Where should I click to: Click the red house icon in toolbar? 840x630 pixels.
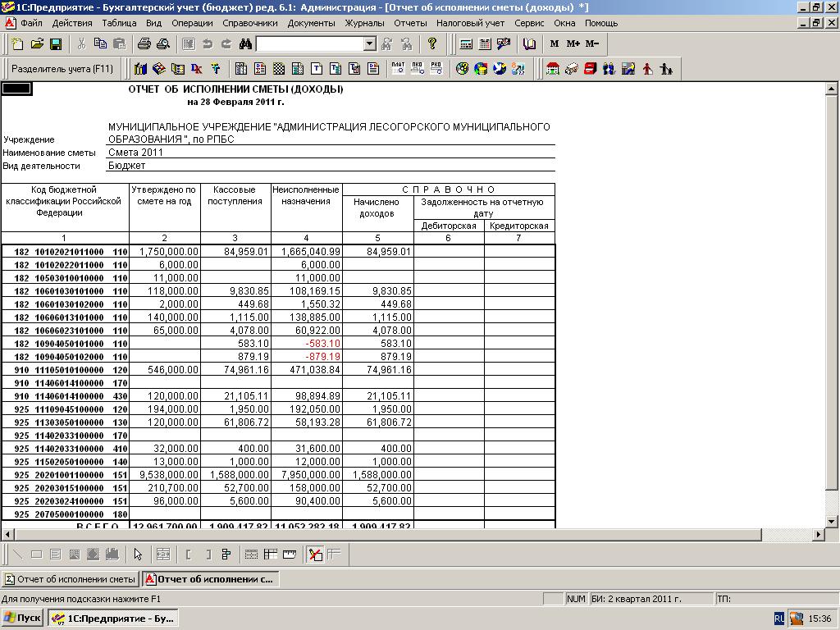tap(553, 69)
